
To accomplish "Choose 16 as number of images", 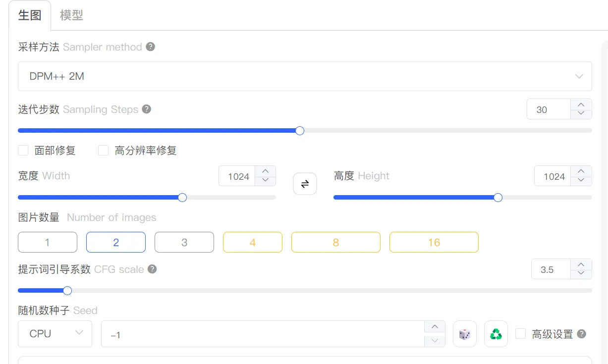I will coord(434,242).
